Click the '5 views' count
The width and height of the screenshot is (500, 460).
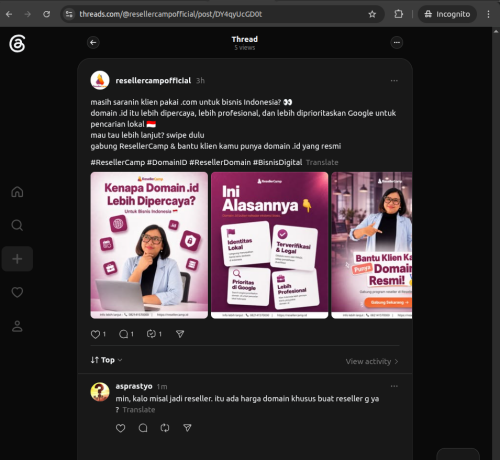[x=245, y=48]
